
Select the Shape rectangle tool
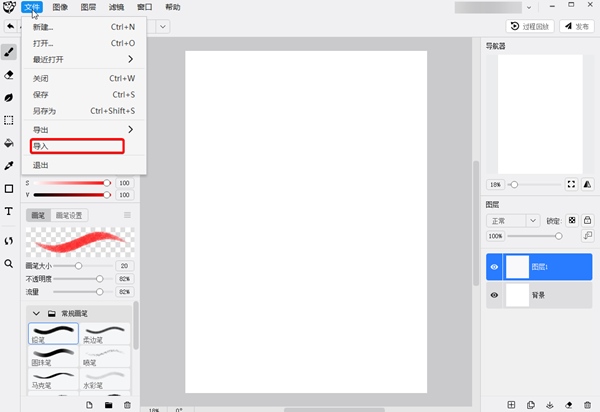(x=9, y=189)
